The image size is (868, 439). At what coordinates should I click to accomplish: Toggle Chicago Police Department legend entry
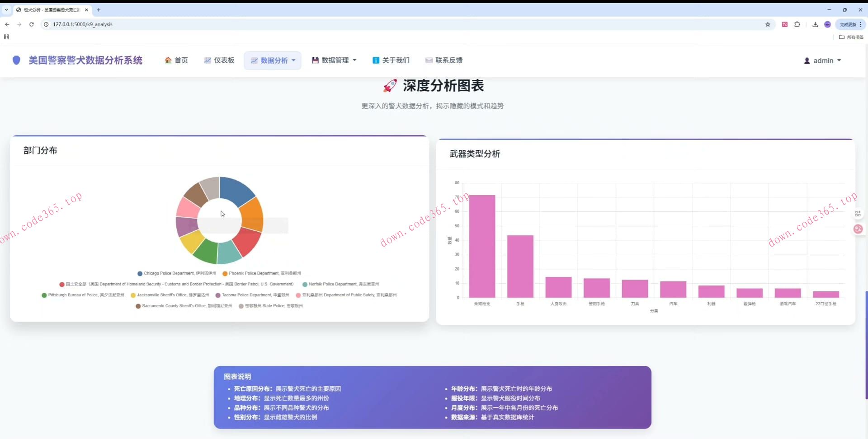click(176, 273)
